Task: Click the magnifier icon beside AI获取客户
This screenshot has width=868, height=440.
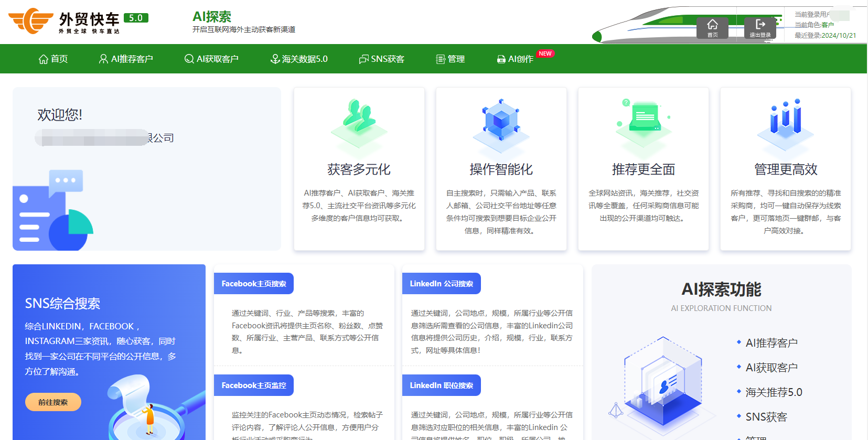Action: pos(189,59)
